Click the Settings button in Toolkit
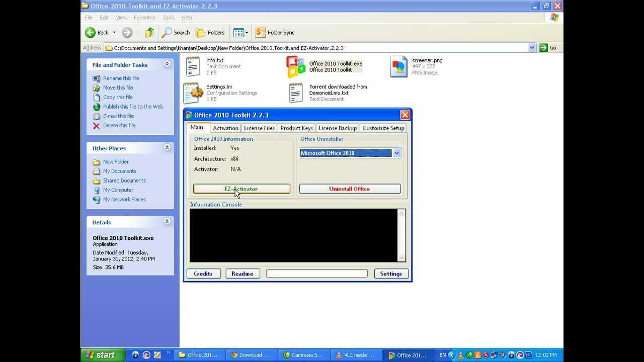The image size is (644, 362). pyautogui.click(x=391, y=274)
